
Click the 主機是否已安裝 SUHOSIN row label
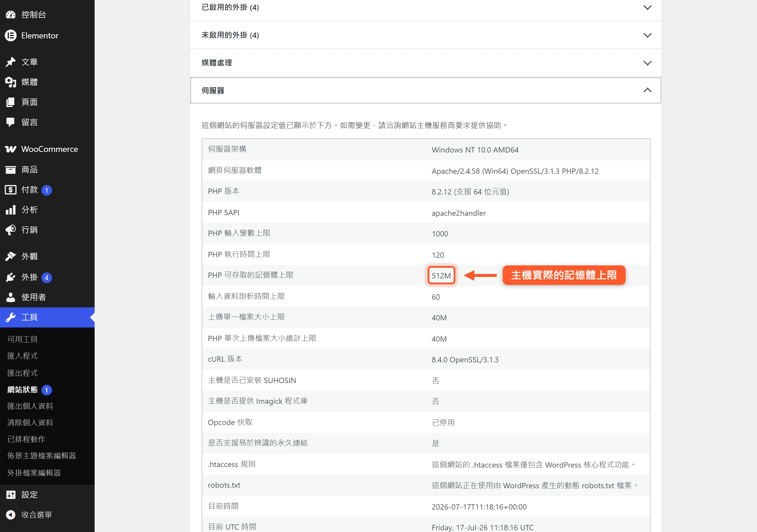(252, 380)
